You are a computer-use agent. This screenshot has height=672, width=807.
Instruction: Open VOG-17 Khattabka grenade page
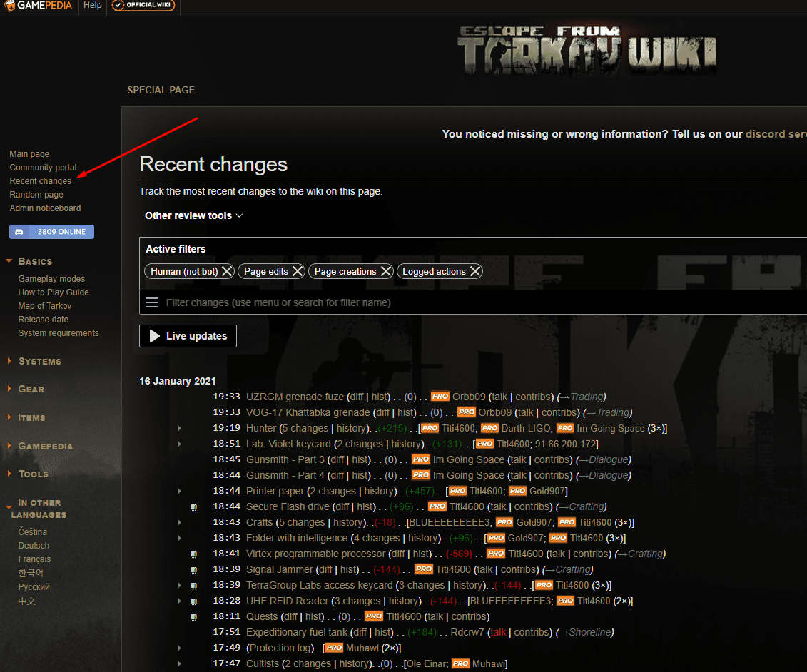(308, 412)
